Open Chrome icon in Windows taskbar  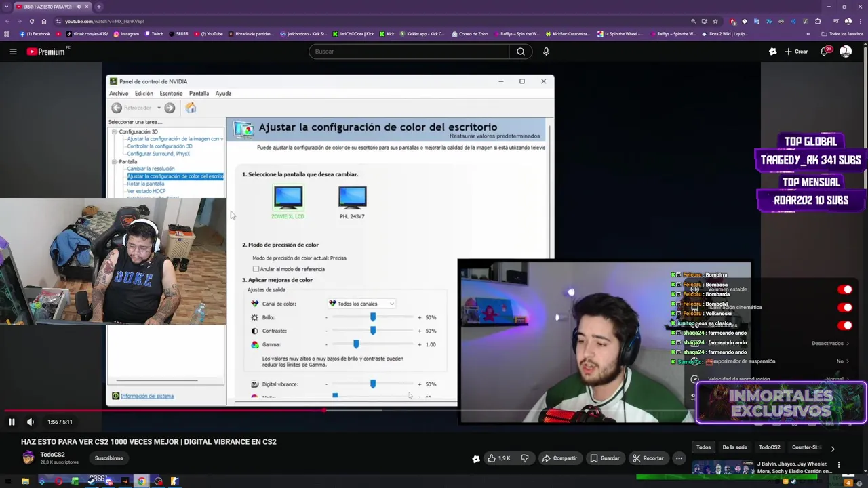[142, 482]
